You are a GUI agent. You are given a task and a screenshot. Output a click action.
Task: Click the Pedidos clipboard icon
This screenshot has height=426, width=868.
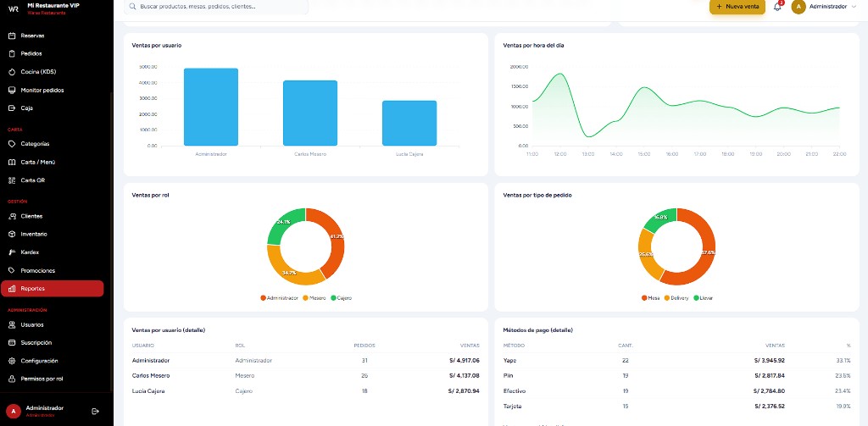[12, 53]
